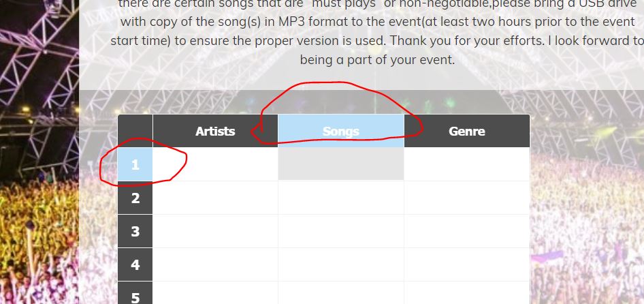Click the Songs cell in row 4
The height and width of the screenshot is (304, 644).
coord(341,264)
